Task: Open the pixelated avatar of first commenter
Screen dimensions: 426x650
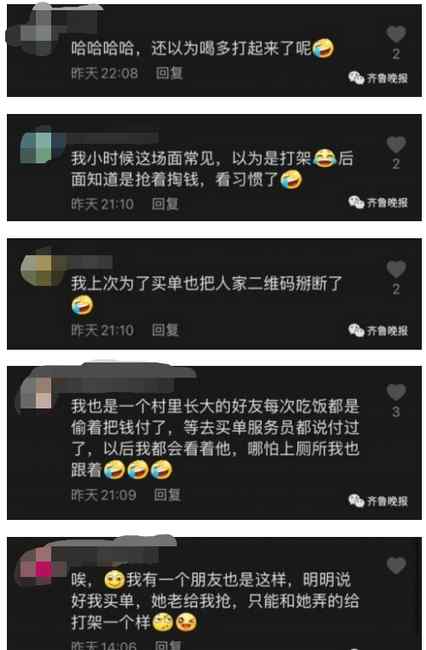Action: 38,34
